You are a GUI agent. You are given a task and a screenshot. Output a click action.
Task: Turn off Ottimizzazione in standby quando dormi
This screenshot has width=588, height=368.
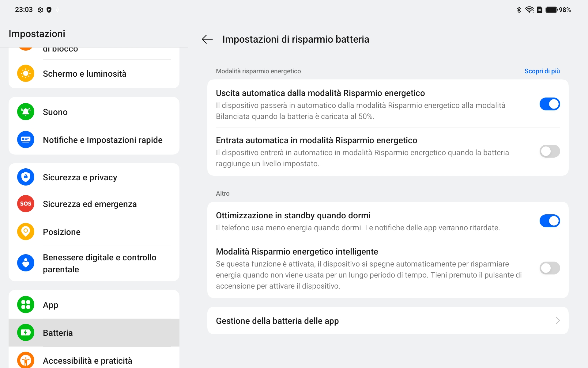[x=550, y=221]
